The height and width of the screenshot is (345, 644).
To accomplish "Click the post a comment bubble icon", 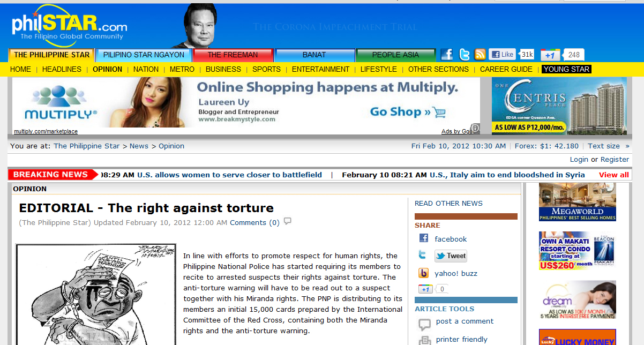I will pos(424,324).
